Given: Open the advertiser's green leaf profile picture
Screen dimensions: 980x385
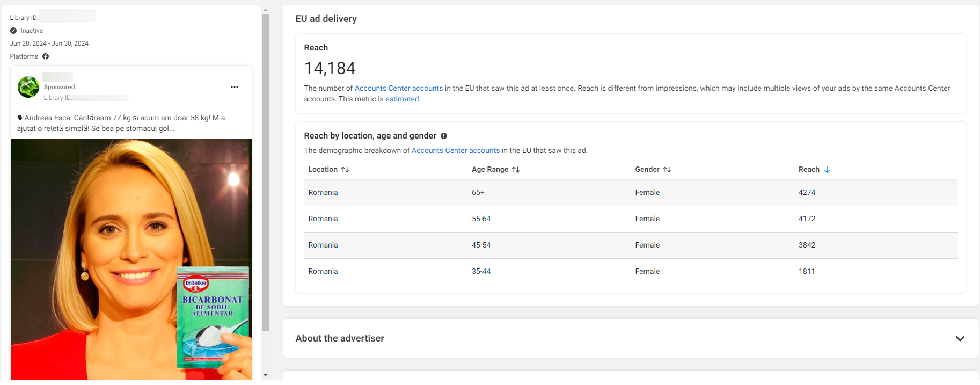Looking at the screenshot, I should pyautogui.click(x=28, y=87).
